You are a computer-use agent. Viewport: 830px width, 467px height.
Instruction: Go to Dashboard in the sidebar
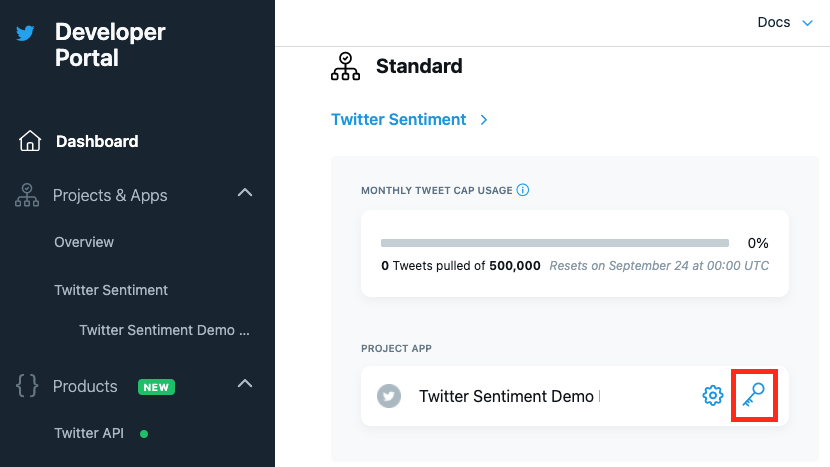(x=97, y=141)
